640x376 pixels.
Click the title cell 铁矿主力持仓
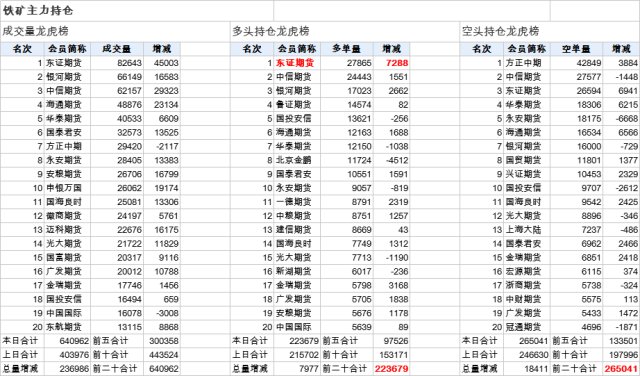[x=38, y=11]
